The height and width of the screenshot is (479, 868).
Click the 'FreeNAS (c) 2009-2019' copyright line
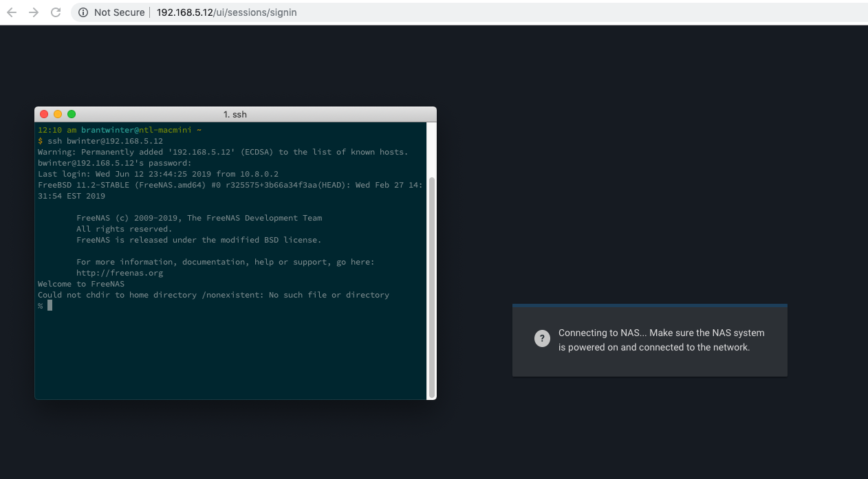[x=199, y=218]
